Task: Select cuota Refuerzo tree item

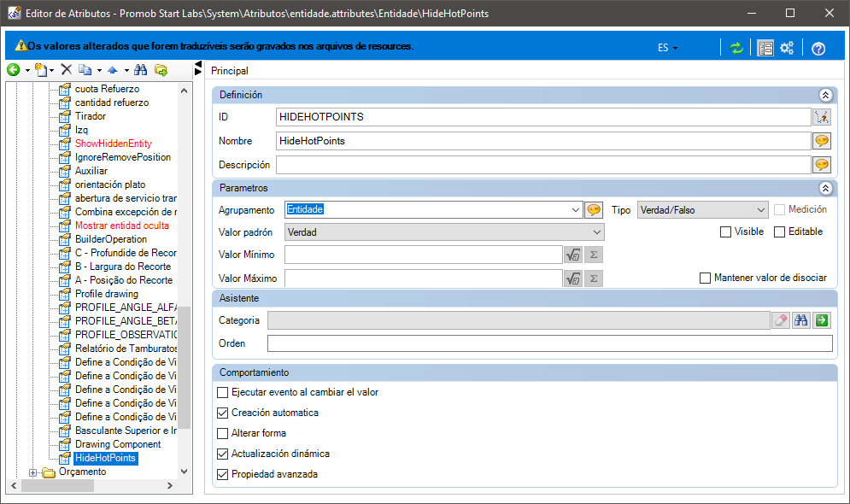Action: [108, 89]
